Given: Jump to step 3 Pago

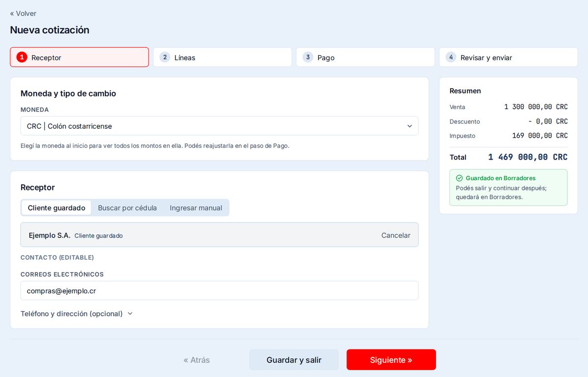Looking at the screenshot, I should [x=366, y=57].
